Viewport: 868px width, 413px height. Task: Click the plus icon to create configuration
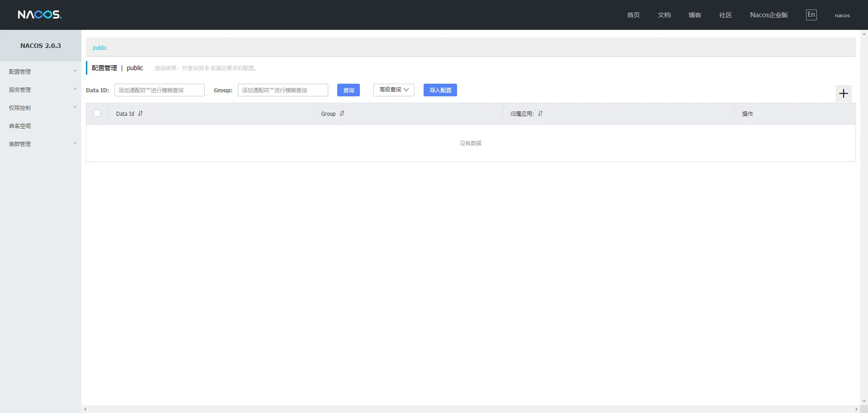(x=843, y=94)
